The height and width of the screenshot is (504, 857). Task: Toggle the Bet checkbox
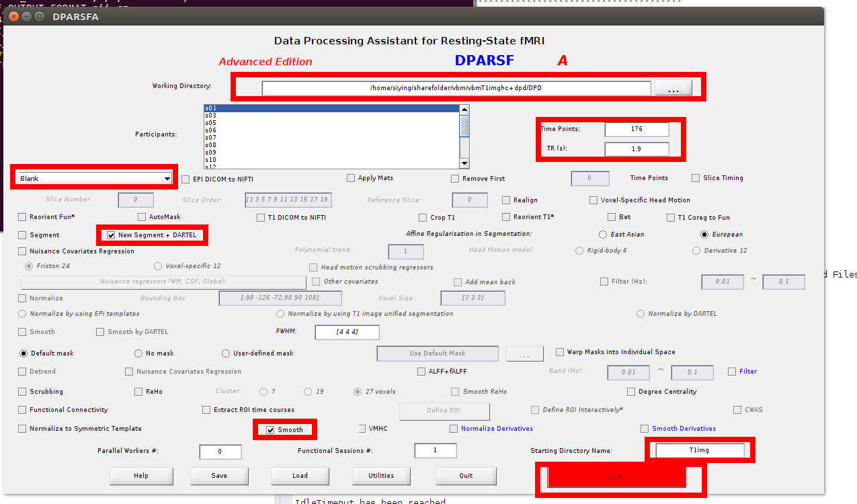pos(612,217)
